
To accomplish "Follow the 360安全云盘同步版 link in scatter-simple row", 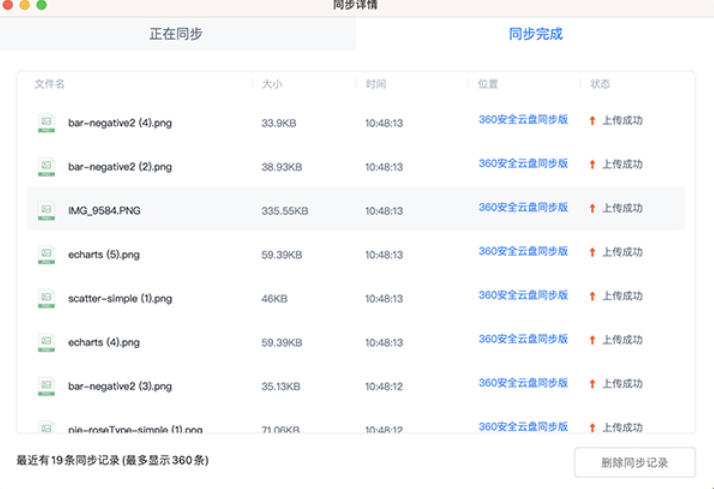I will click(x=522, y=296).
